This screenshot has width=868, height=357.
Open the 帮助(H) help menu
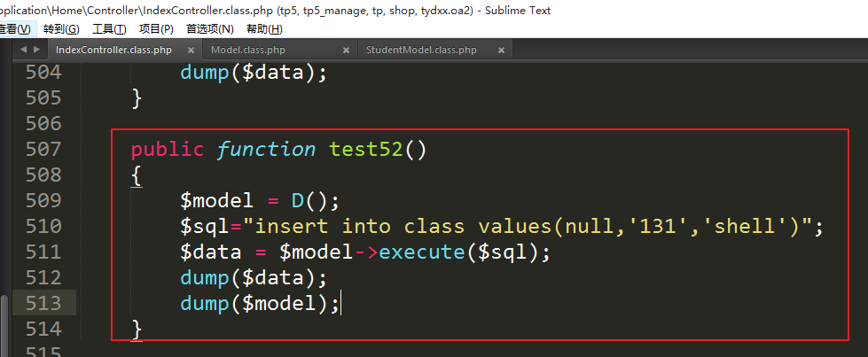click(264, 29)
